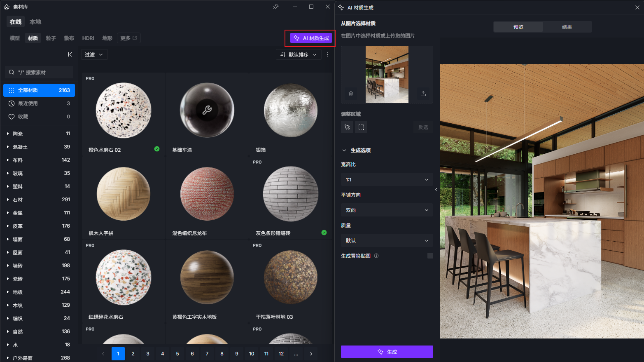
Task: Switch to the 本地 tab
Action: 35,22
